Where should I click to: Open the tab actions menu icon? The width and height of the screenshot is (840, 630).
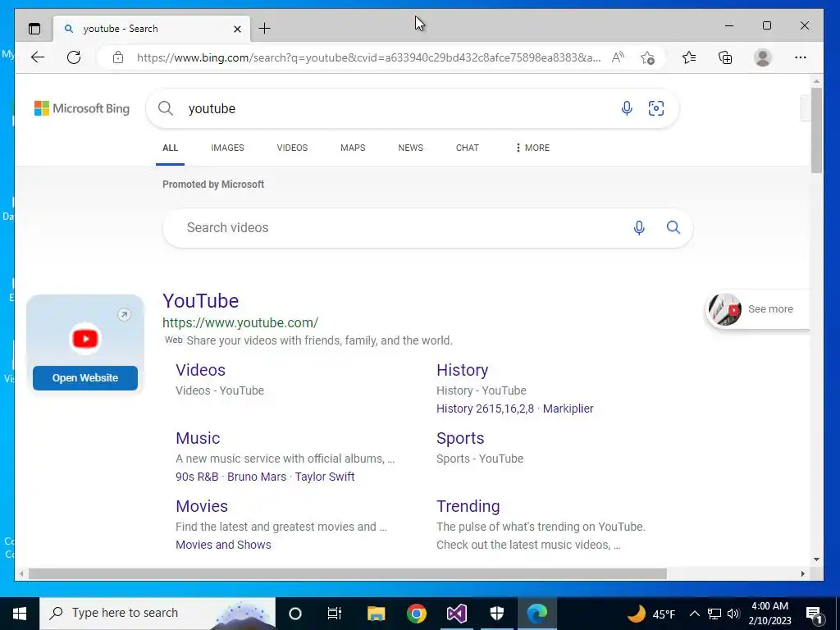34,29
